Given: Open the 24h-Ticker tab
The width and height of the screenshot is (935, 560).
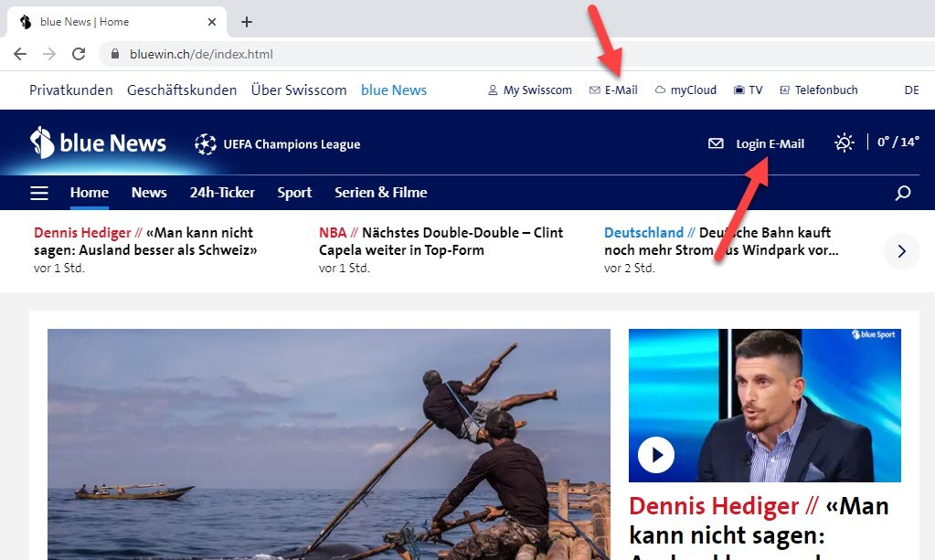Looking at the screenshot, I should (222, 193).
